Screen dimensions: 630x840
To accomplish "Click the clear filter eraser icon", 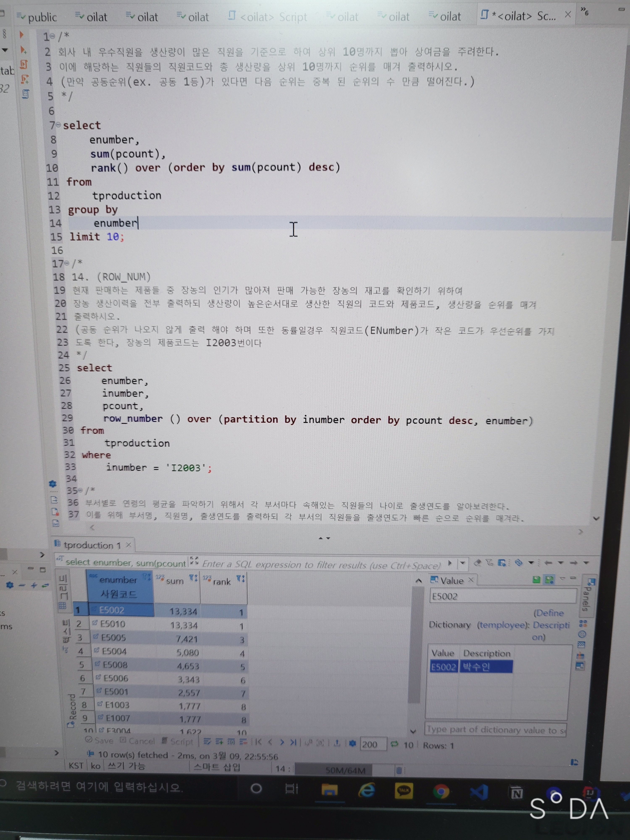I will (478, 563).
